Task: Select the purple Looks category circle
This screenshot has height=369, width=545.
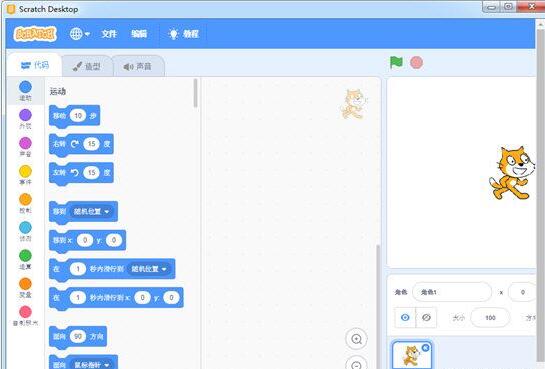Action: [x=25, y=115]
